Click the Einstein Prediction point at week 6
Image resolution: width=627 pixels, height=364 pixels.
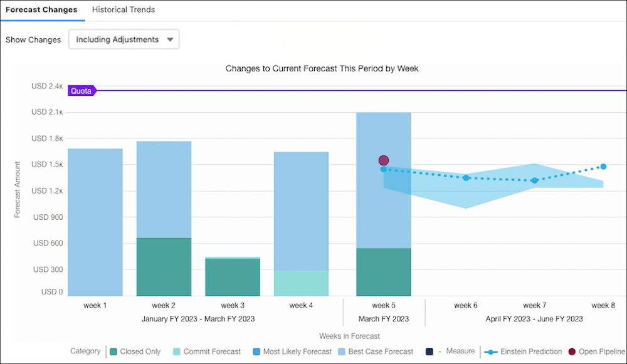click(466, 178)
